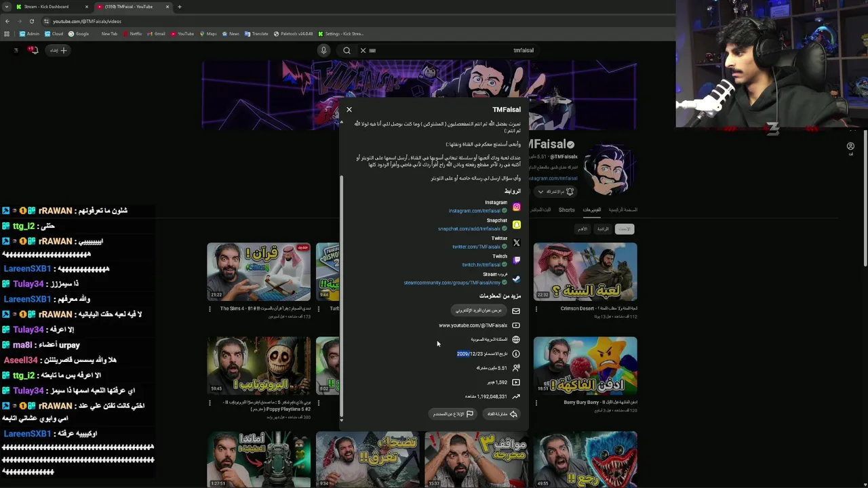Click the address bar URL
The image size is (868, 488).
click(87, 21)
